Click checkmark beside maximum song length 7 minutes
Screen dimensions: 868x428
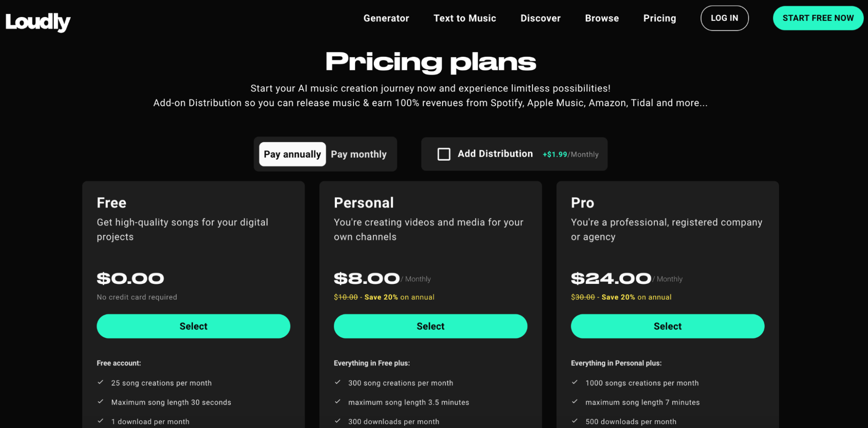click(x=575, y=402)
